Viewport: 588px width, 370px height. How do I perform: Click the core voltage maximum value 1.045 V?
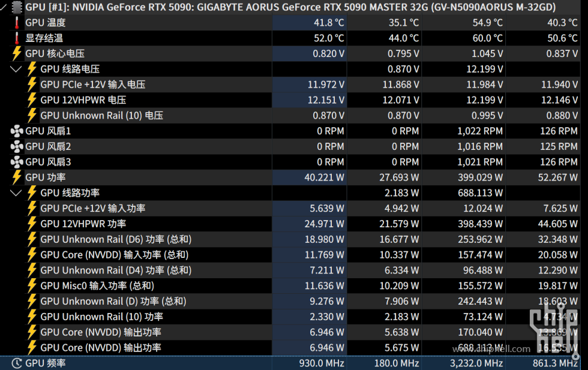coord(487,53)
